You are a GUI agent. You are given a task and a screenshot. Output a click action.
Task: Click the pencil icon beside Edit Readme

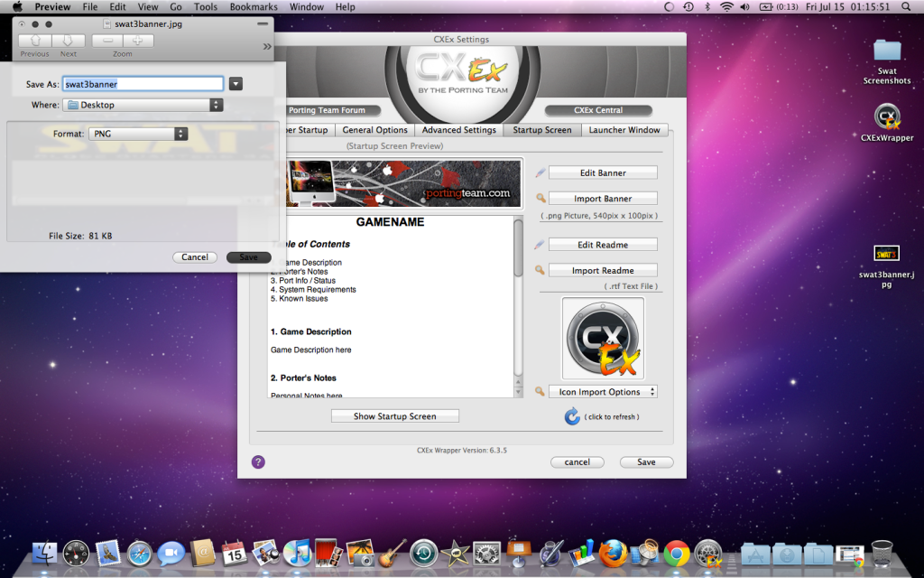click(x=540, y=245)
